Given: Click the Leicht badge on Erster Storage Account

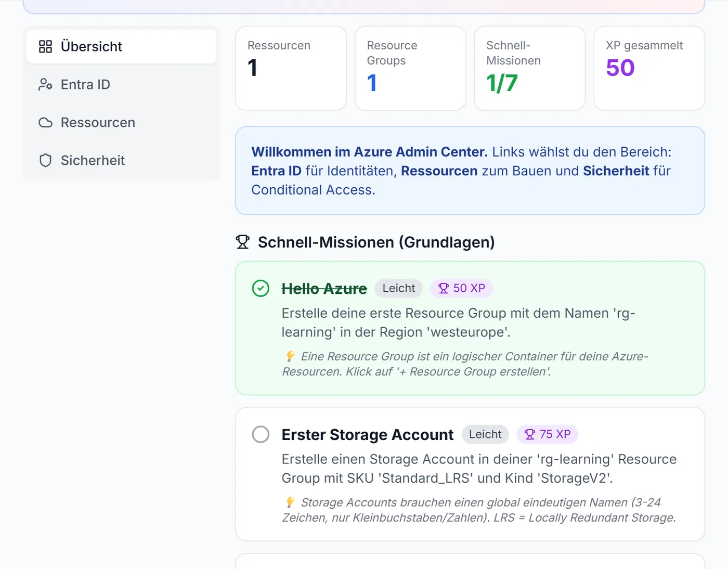Looking at the screenshot, I should pyautogui.click(x=485, y=434).
